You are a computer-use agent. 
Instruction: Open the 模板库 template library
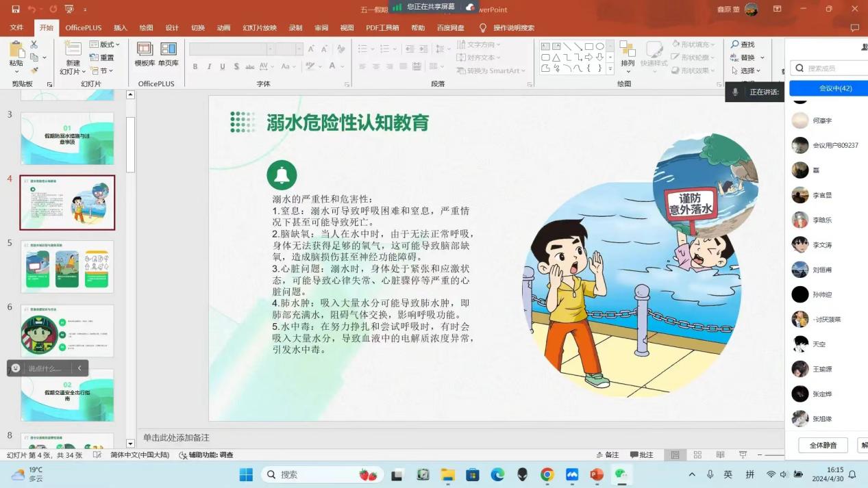point(145,54)
